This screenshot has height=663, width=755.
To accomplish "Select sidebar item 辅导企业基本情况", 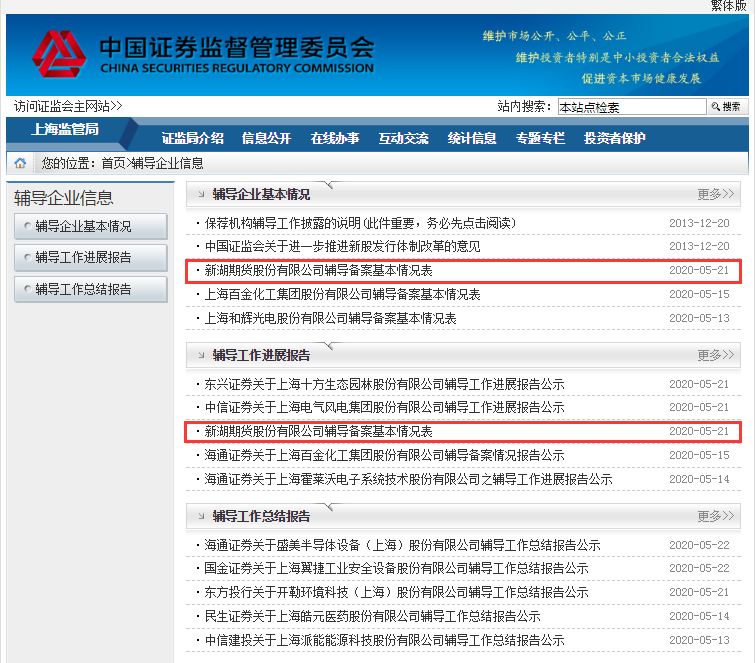I will pos(91,226).
